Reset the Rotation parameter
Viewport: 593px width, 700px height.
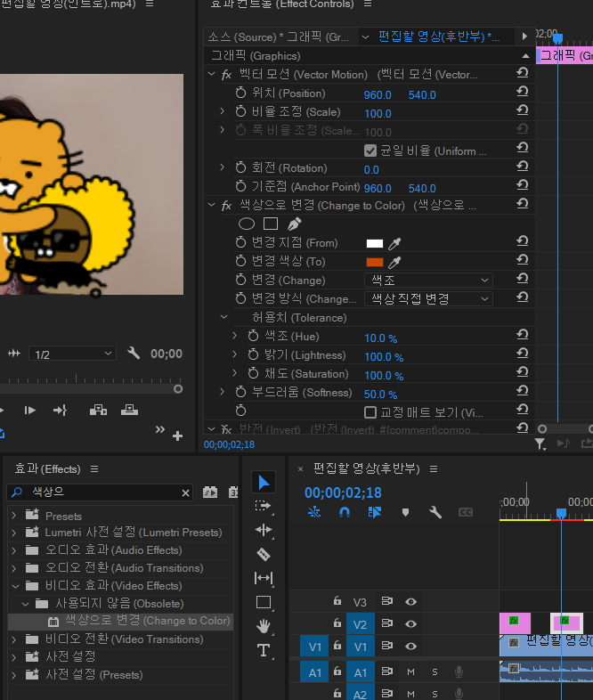(x=523, y=167)
